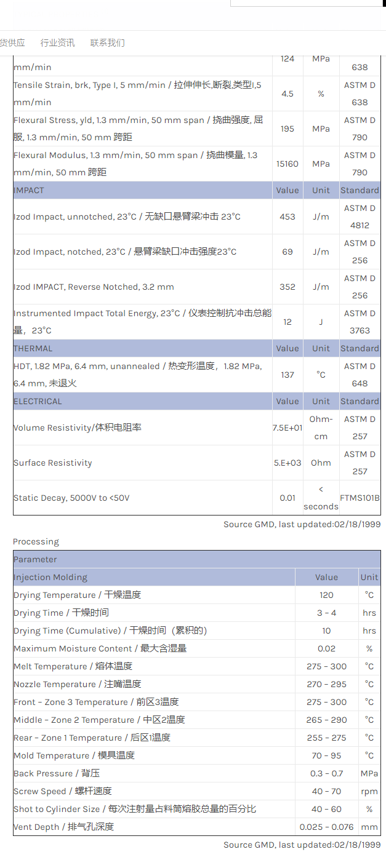Select the Melt Temperature value 275 - 300
This screenshot has width=386, height=868.
[326, 666]
